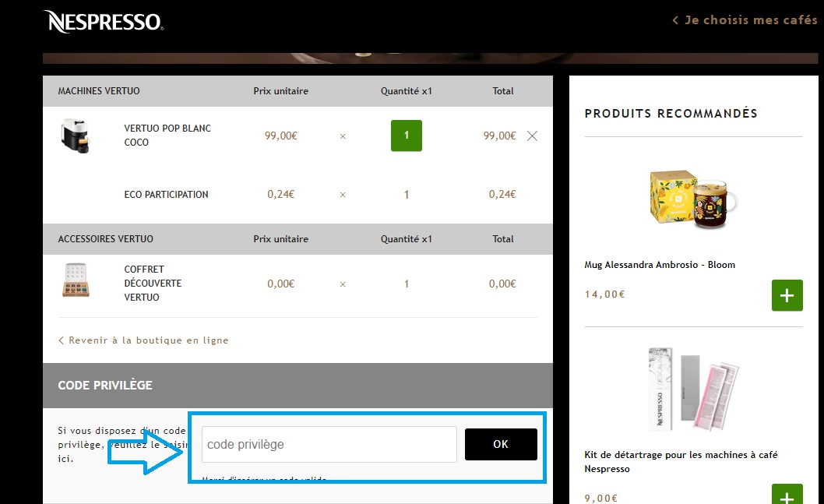Open 'Mug Alessandra Ambrosio - Bloom' product title
This screenshot has height=504, width=824.
click(x=660, y=265)
